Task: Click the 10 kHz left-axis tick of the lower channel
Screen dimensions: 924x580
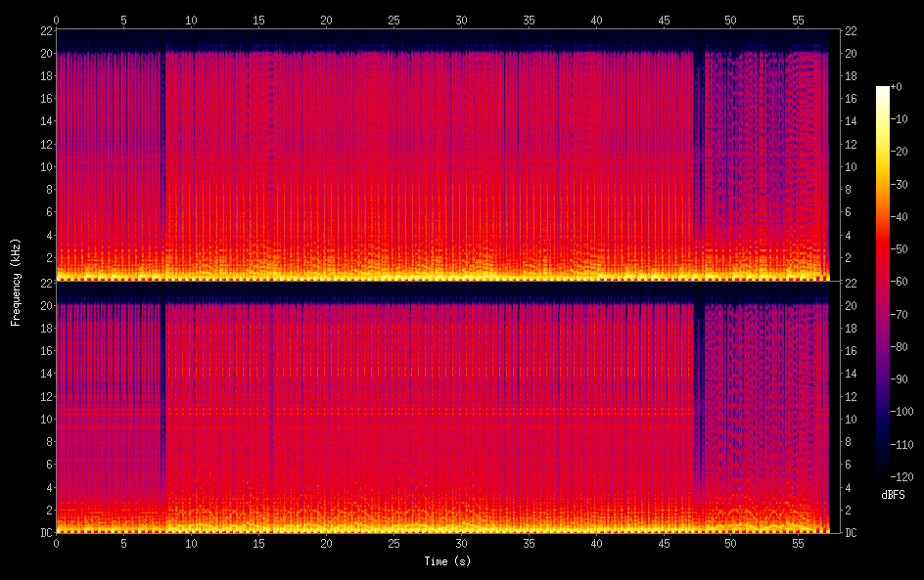Action: tap(45, 419)
